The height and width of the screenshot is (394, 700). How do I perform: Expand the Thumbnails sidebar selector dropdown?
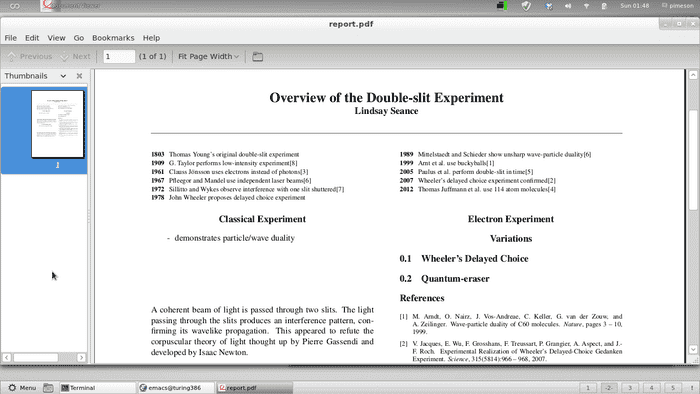(63, 76)
